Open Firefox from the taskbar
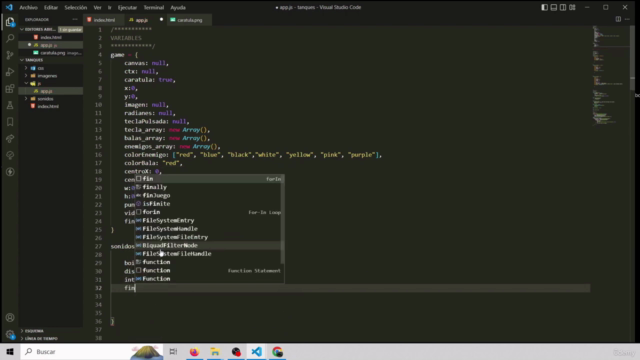Viewport: 640px width, 360px height. 194,351
